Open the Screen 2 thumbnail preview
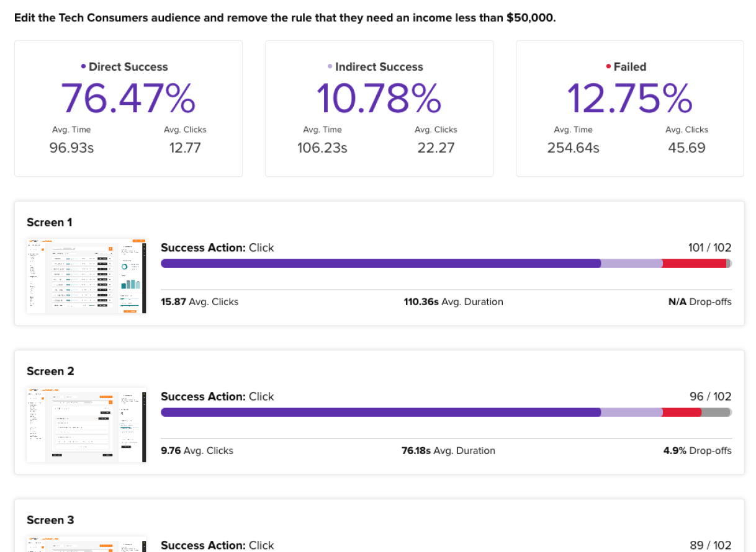 (x=87, y=425)
